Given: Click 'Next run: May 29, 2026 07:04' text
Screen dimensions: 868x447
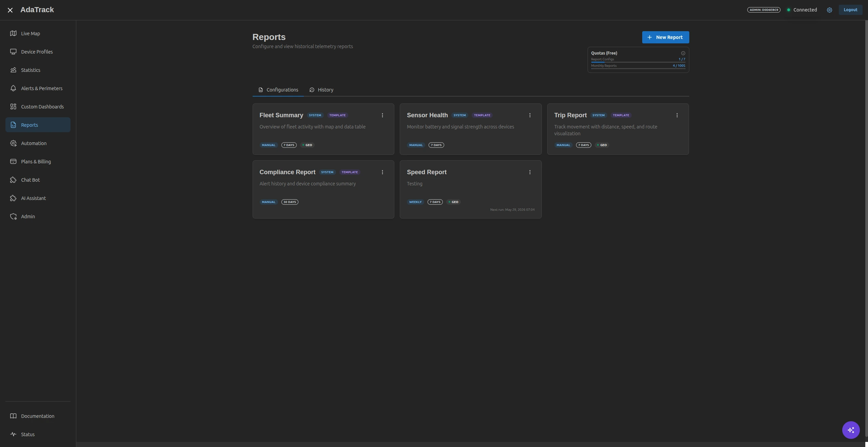Looking at the screenshot, I should click(x=512, y=210).
